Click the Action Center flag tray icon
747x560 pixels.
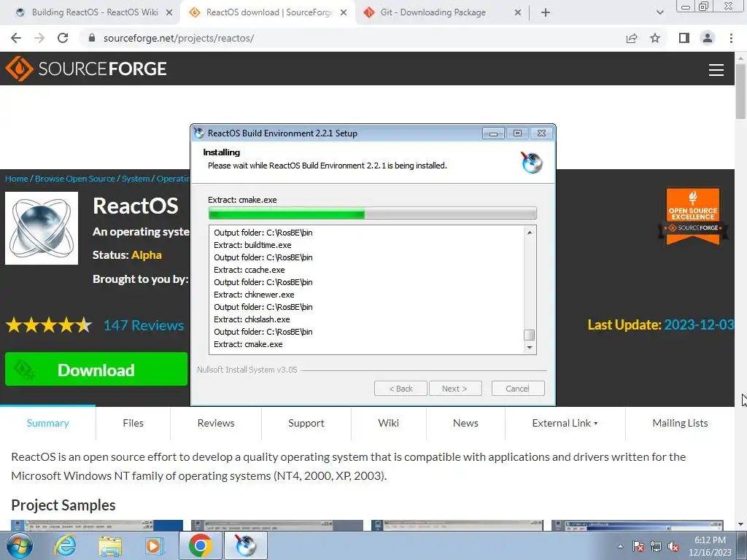click(638, 546)
